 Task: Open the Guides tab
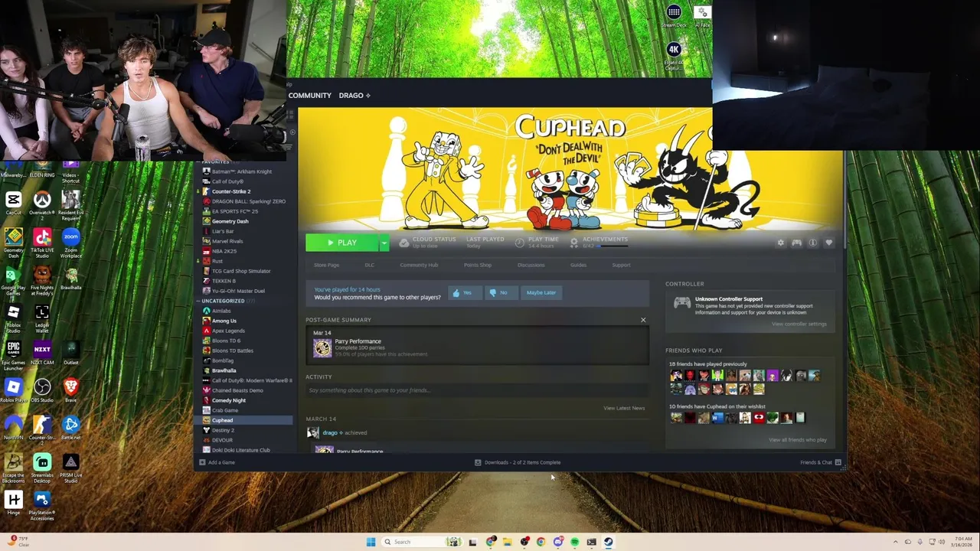point(578,265)
